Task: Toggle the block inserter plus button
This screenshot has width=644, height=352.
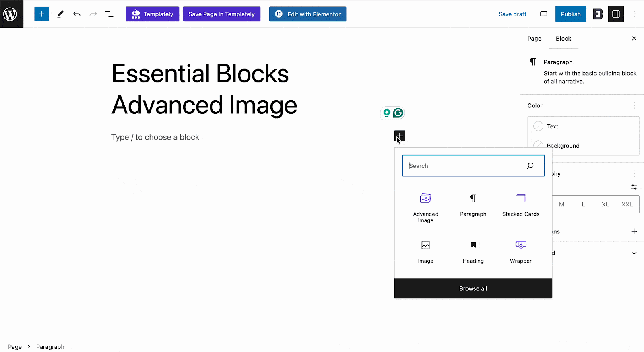Action: [41, 14]
